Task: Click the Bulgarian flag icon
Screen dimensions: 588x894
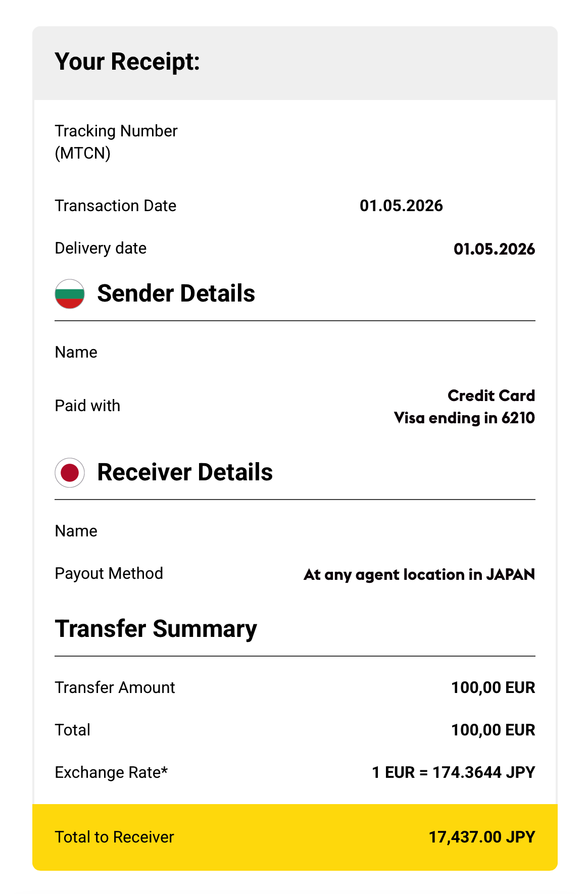Action: [x=70, y=294]
